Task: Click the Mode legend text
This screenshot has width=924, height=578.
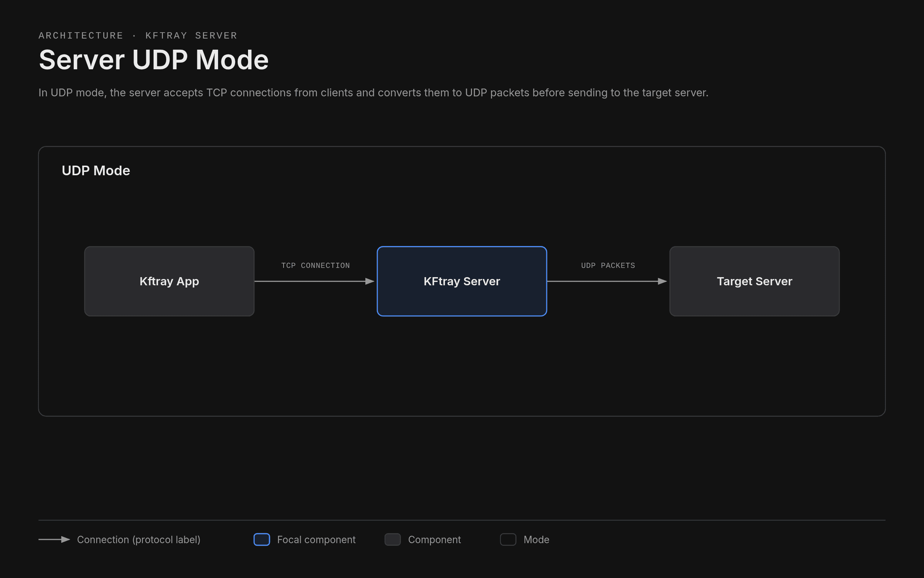Action: [536, 540]
